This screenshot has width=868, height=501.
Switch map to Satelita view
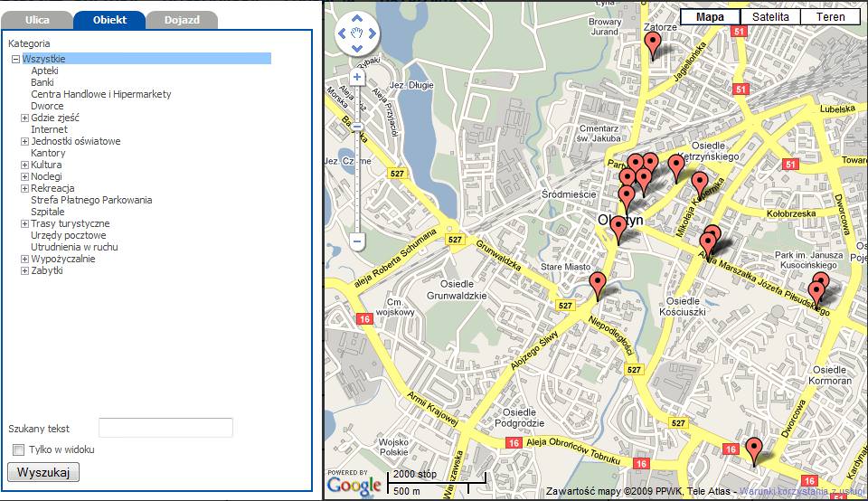pos(769,17)
